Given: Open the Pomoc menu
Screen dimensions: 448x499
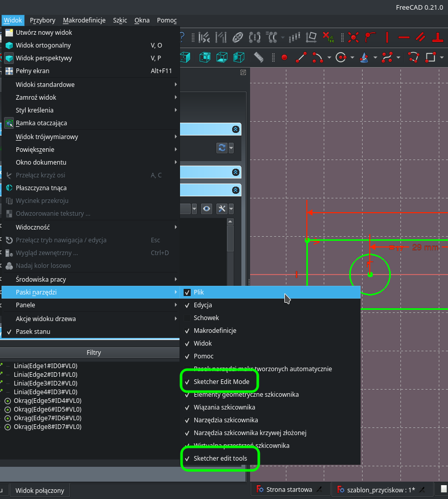Looking at the screenshot, I should click(167, 20).
